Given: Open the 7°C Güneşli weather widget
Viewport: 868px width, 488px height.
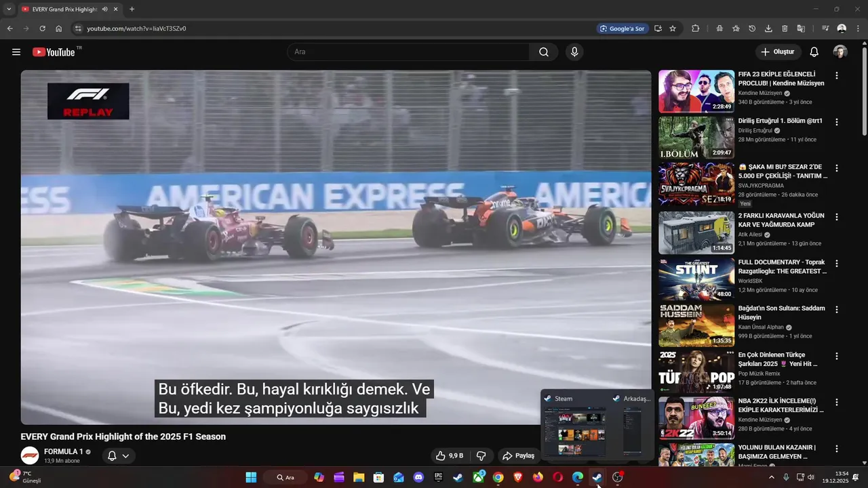Looking at the screenshot, I should [26, 477].
